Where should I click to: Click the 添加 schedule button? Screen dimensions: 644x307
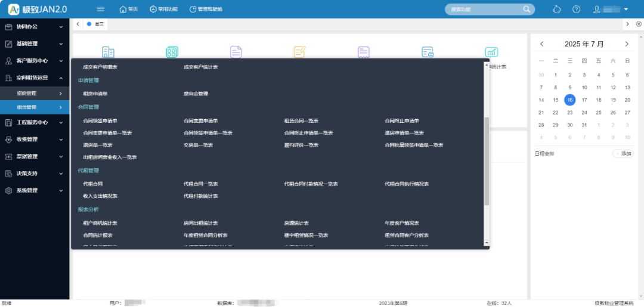623,154
